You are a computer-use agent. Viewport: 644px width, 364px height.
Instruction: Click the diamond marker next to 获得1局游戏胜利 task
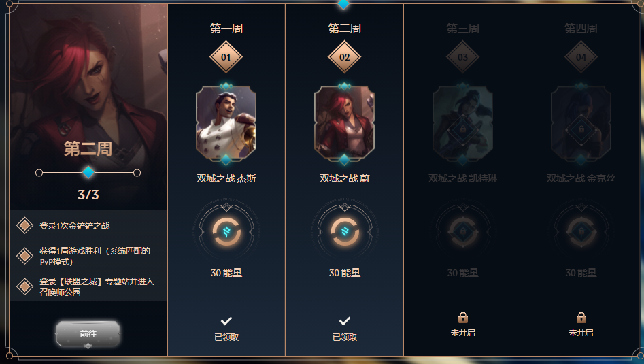24,256
